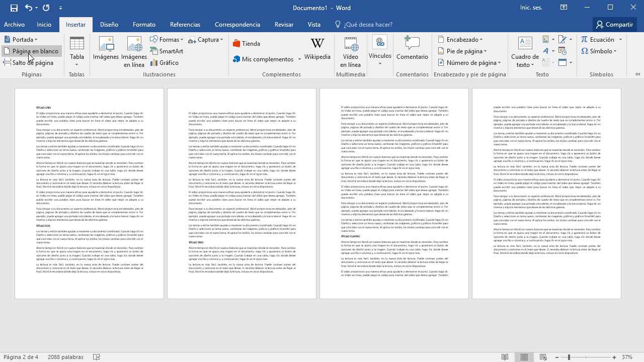This screenshot has height=362, width=644.
Task: Open the Tienda add-ins store
Action: 247,44
